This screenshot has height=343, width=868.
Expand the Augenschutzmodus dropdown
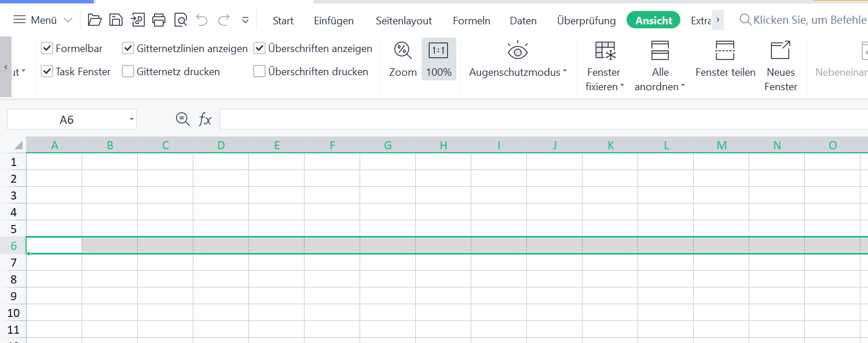click(x=518, y=72)
